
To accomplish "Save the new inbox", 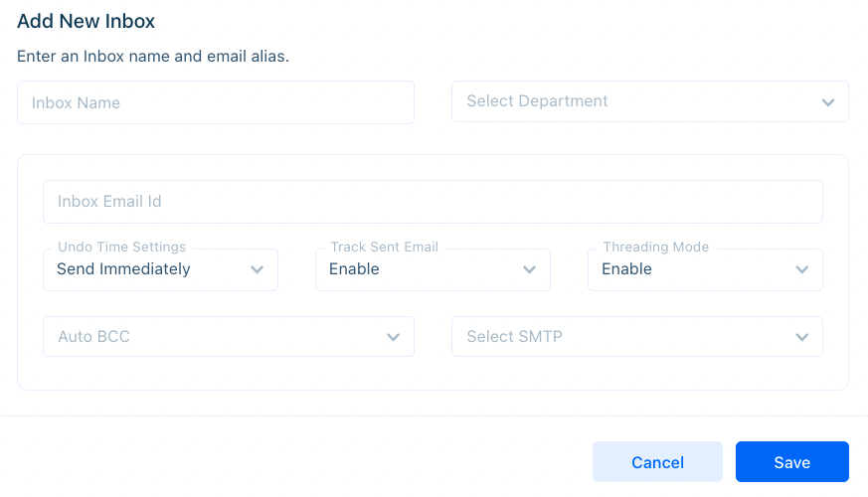I will click(792, 461).
